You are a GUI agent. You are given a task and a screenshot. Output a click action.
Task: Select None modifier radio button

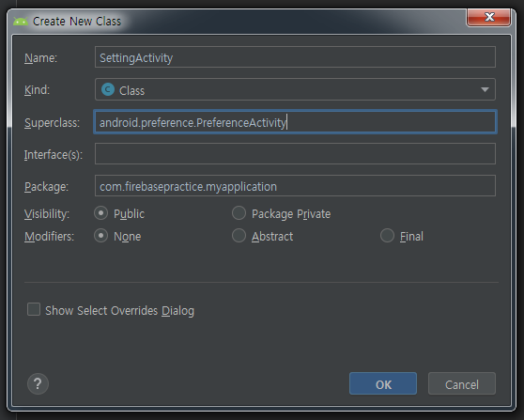(x=100, y=236)
